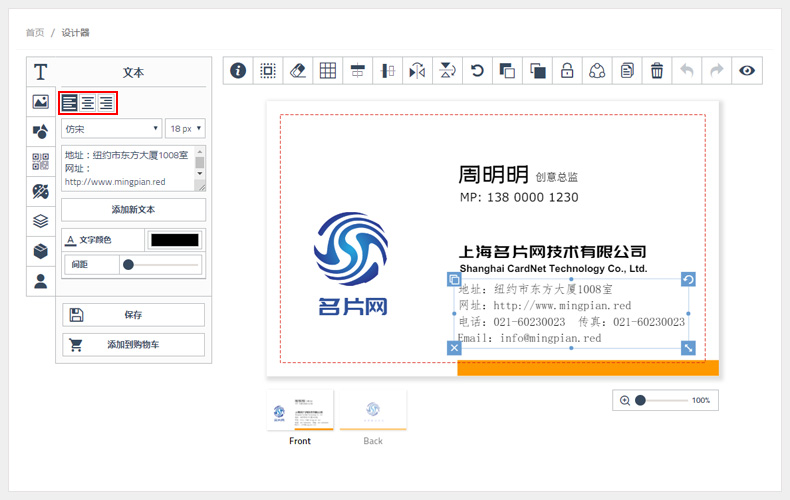This screenshot has width=790, height=500.
Task: Click the bring to front icon
Action: [x=507, y=71]
